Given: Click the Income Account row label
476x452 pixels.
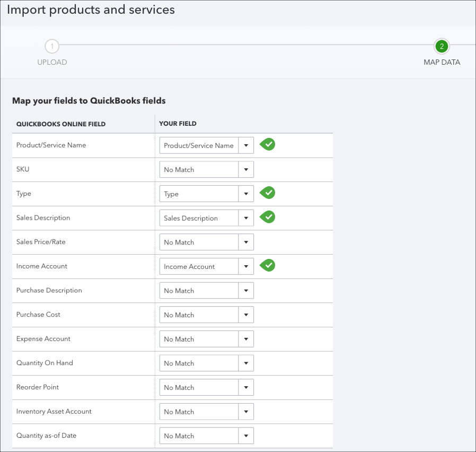Looking at the screenshot, I should point(41,266).
